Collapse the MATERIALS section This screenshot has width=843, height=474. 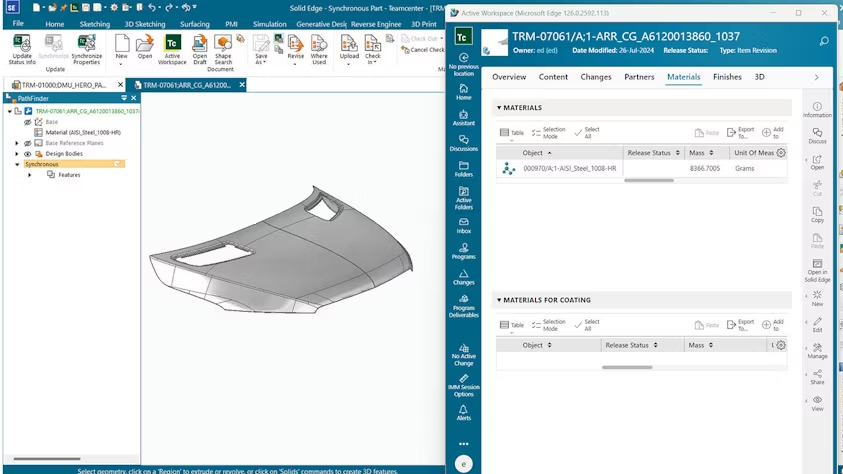pyautogui.click(x=499, y=108)
